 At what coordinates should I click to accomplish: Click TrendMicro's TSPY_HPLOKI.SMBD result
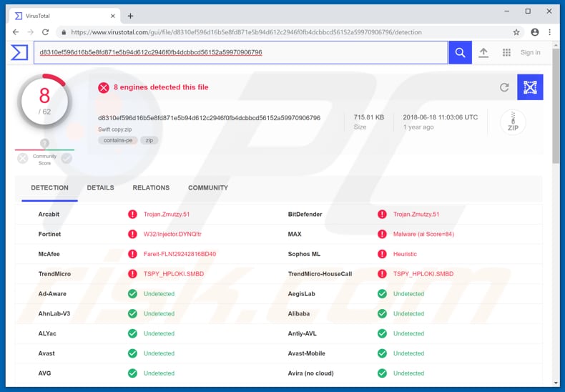point(174,274)
